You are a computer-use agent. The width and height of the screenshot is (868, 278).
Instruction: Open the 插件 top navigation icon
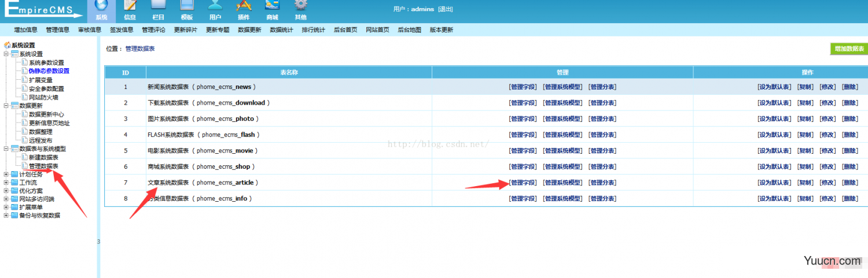(x=244, y=5)
